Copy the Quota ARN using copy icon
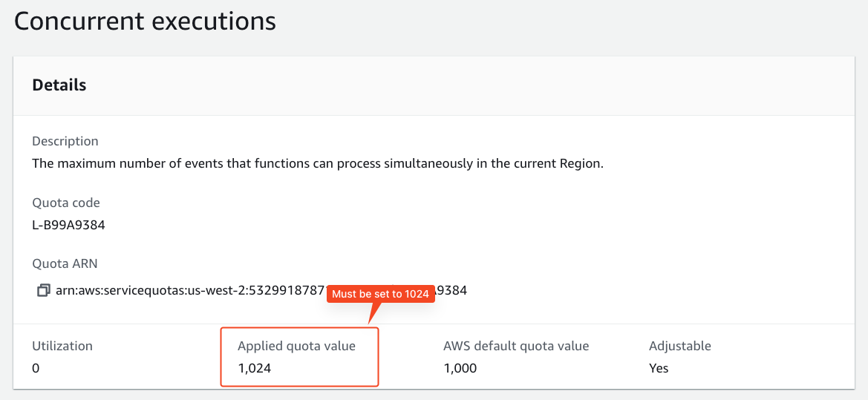868x400 pixels. click(x=44, y=290)
